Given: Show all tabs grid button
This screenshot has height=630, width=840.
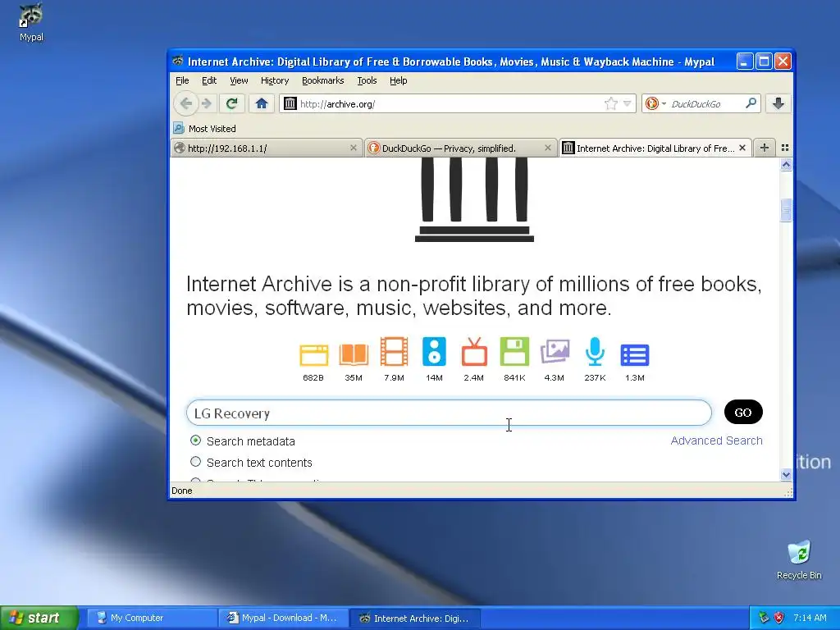Looking at the screenshot, I should (x=785, y=148).
